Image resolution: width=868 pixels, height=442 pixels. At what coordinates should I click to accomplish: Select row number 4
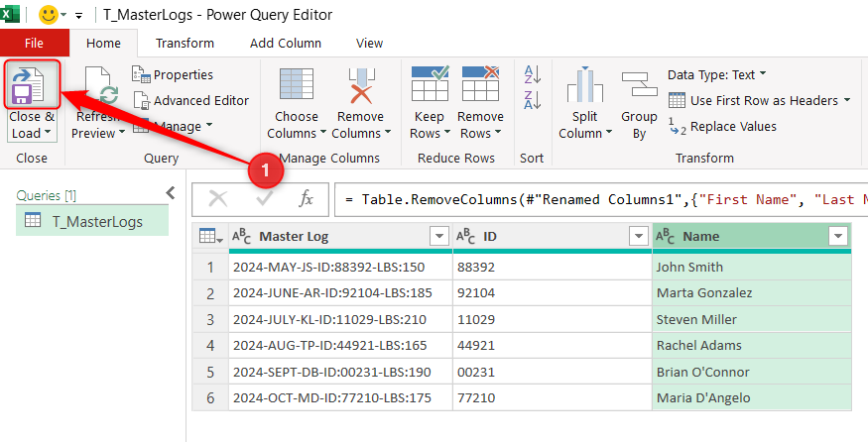210,346
